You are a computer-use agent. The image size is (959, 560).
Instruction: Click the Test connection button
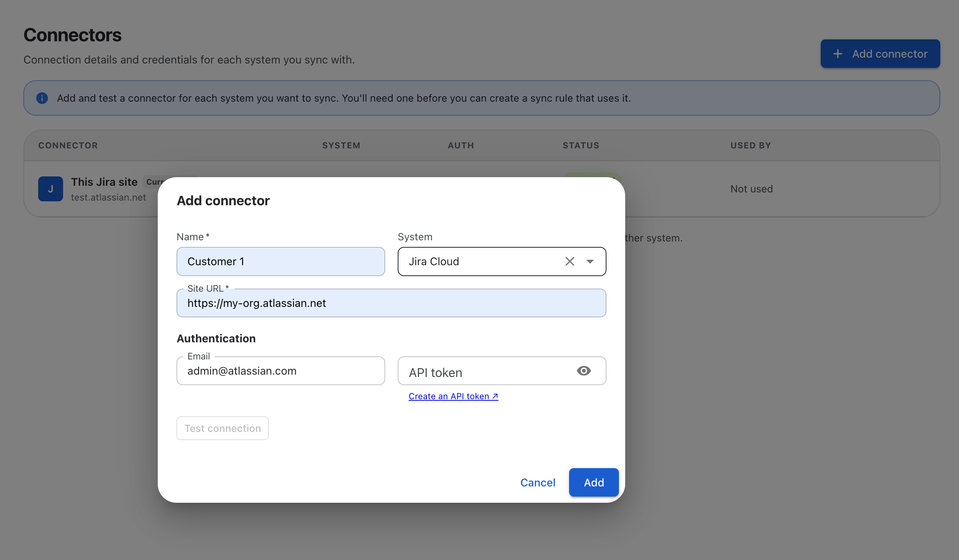tap(222, 428)
